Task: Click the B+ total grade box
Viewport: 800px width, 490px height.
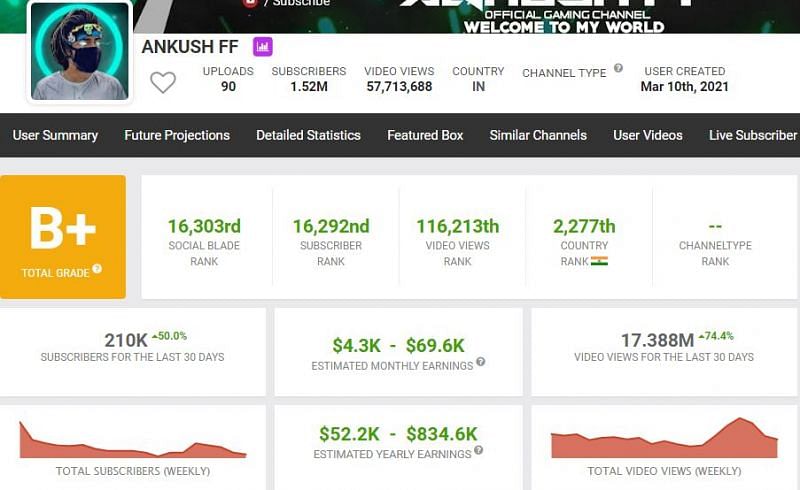Action: click(x=63, y=236)
